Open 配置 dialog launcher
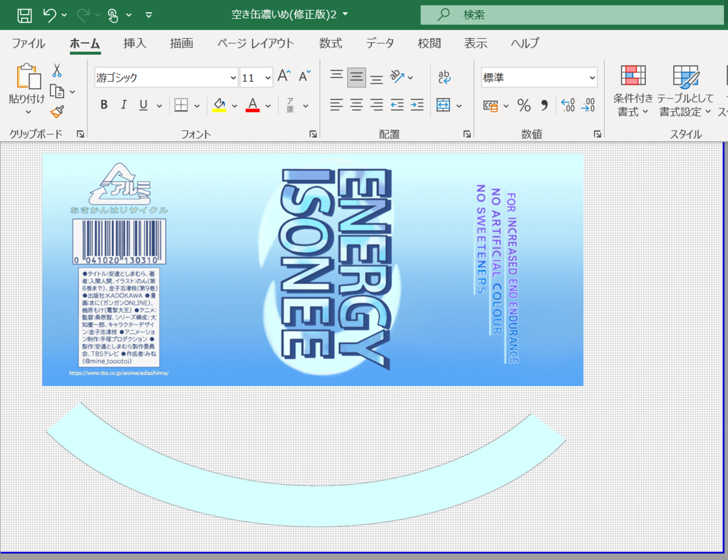The width and height of the screenshot is (728, 560). click(467, 134)
